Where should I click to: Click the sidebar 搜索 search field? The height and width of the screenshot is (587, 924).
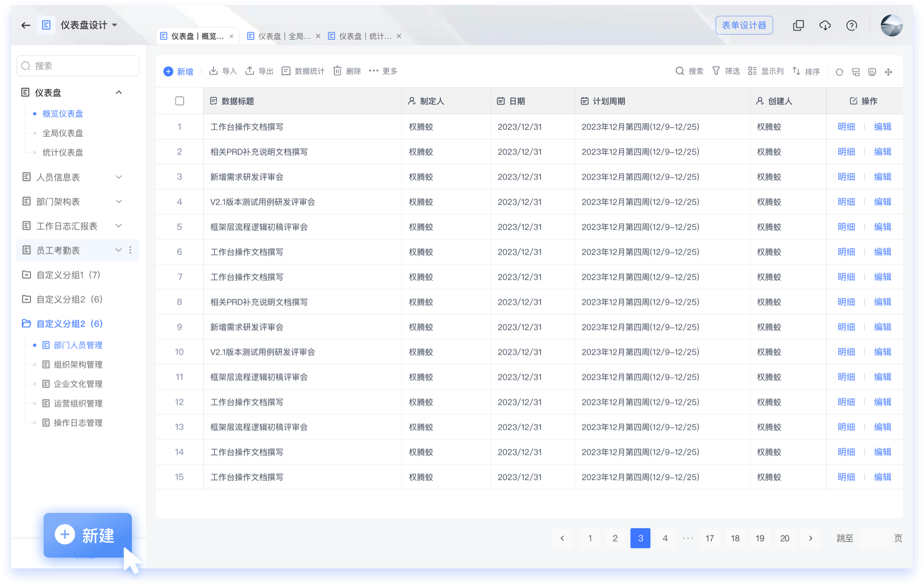click(78, 66)
